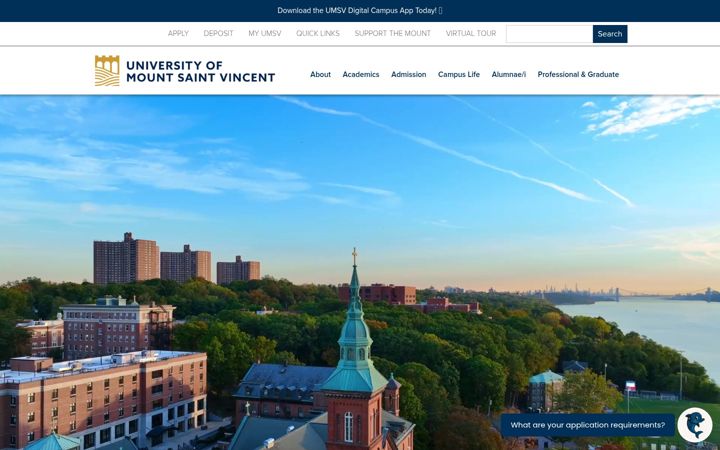
Task: Launch the Virtual Tour link
Action: pos(471,34)
